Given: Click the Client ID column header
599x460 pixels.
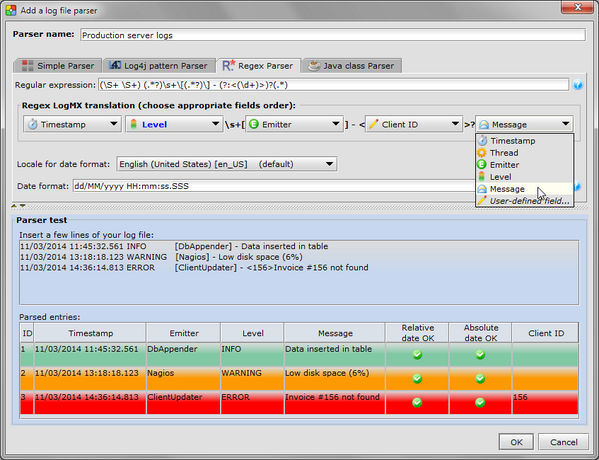Looking at the screenshot, I should point(546,333).
